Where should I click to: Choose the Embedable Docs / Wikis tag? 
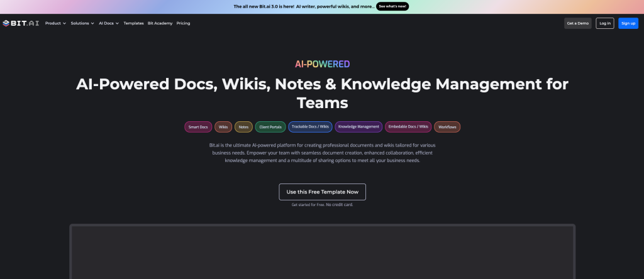tap(408, 127)
